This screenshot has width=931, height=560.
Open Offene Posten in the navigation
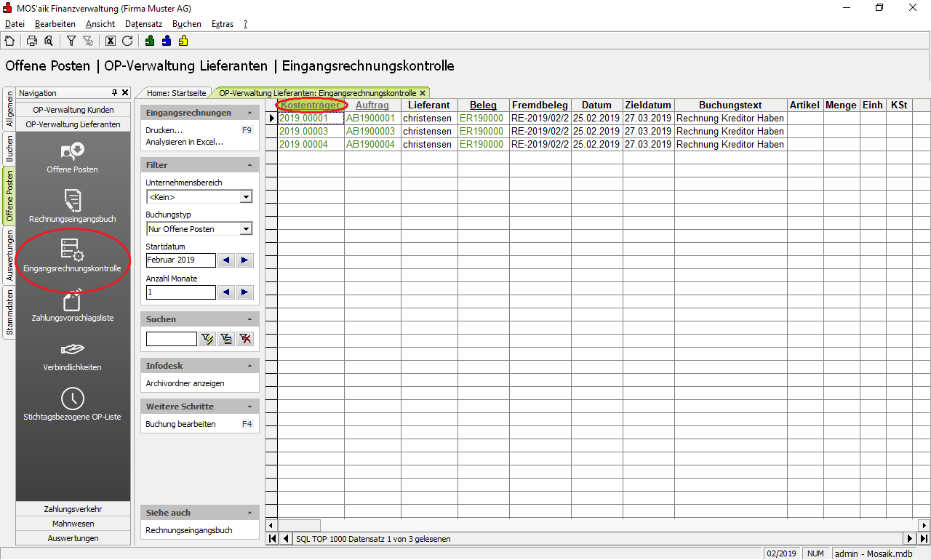73,158
